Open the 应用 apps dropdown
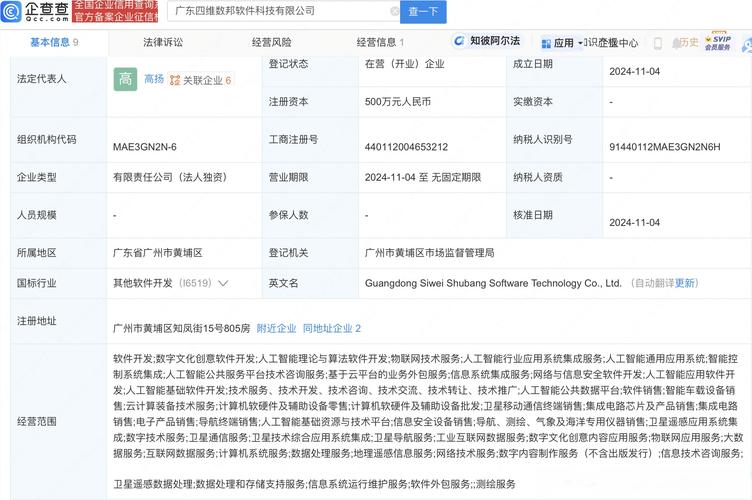Image resolution: width=752 pixels, height=500 pixels. (562, 43)
